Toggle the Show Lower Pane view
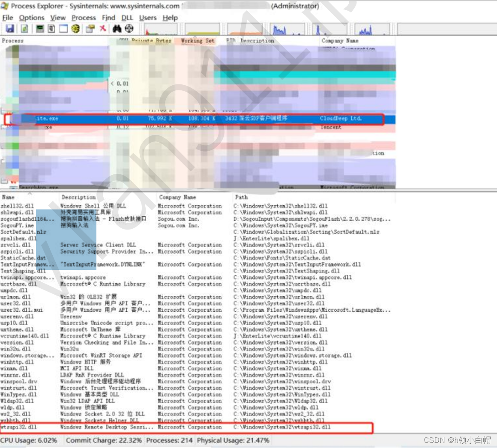 click(63, 29)
